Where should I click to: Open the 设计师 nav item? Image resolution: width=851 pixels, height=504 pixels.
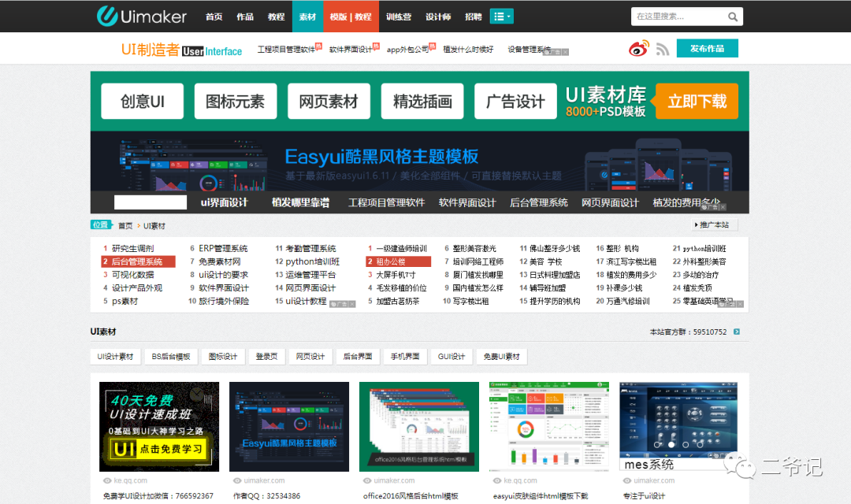438,17
